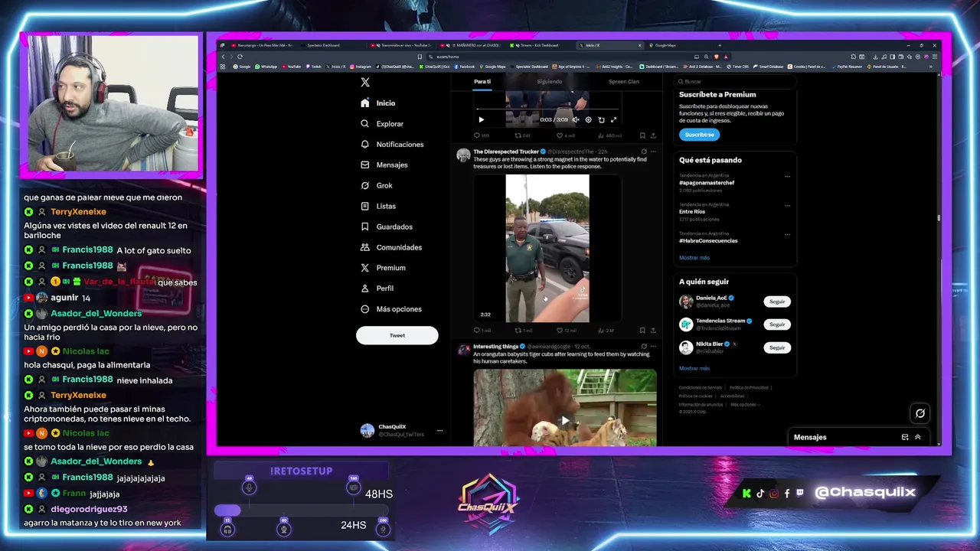Follow Tendencias Stream with Seguir button
The width and height of the screenshot is (980, 551).
point(777,324)
